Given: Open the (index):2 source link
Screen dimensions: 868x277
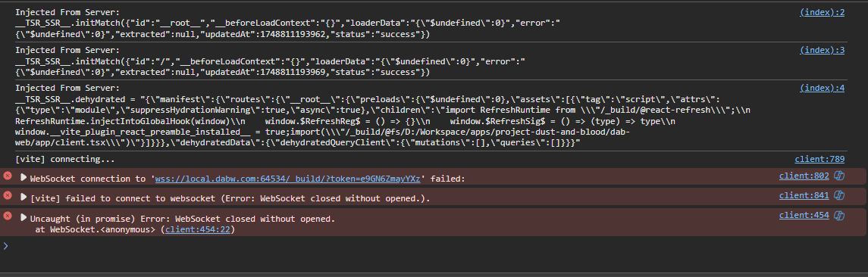Looking at the screenshot, I should click(822, 12).
